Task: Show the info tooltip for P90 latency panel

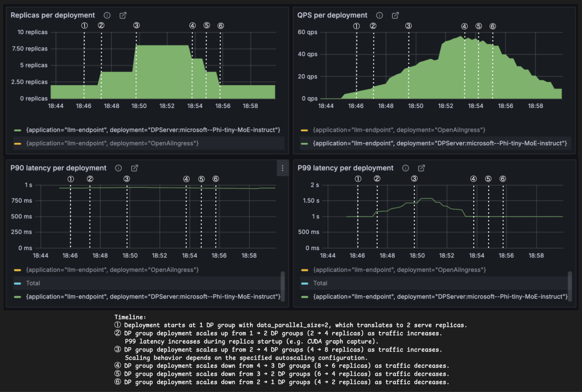Action: (x=118, y=168)
